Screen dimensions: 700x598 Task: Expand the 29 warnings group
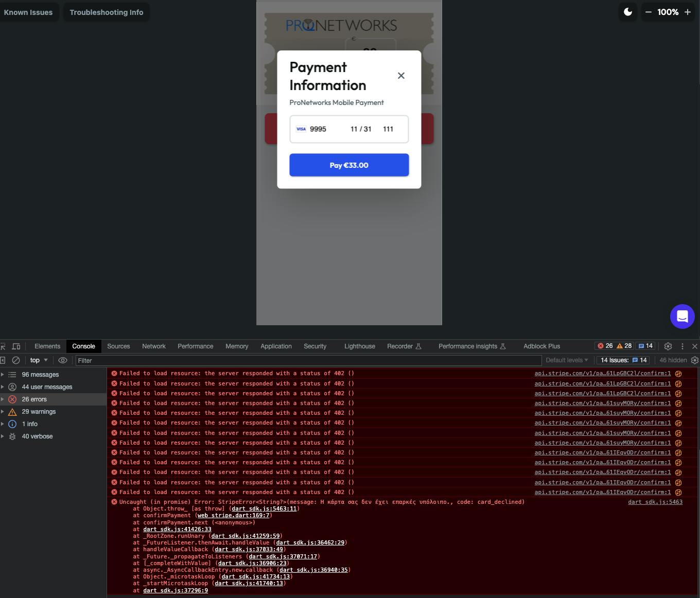(x=3, y=412)
